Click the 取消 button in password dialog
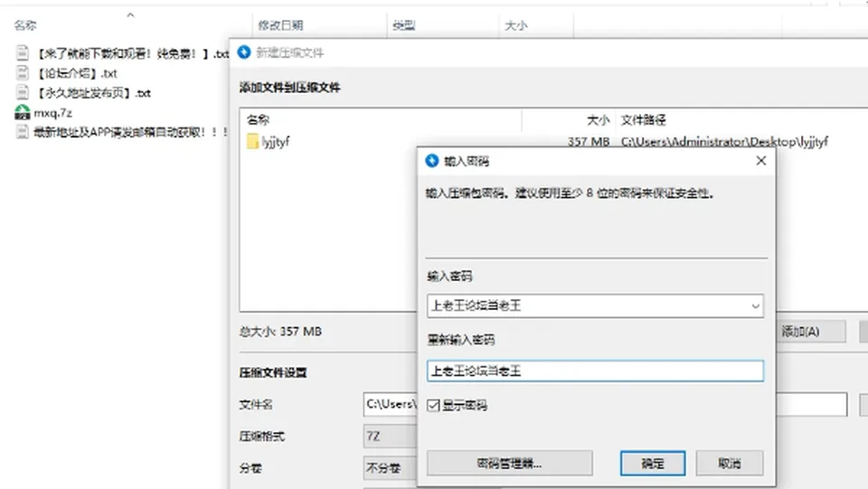This screenshot has height=489, width=868. pyautogui.click(x=729, y=463)
